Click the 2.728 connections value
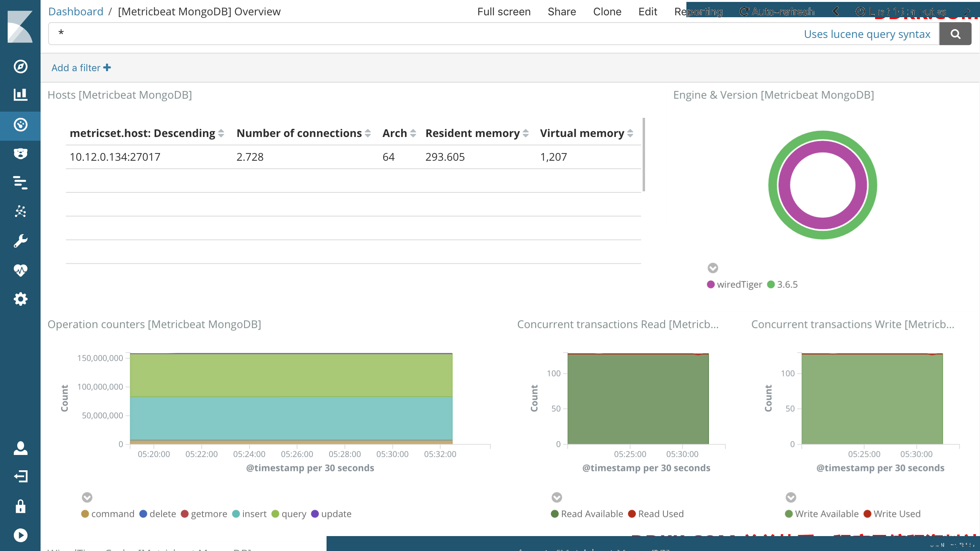980x551 pixels. (x=250, y=157)
